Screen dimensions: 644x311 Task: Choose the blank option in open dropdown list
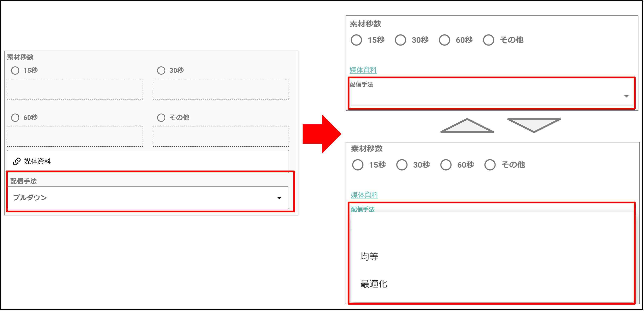tap(492, 229)
